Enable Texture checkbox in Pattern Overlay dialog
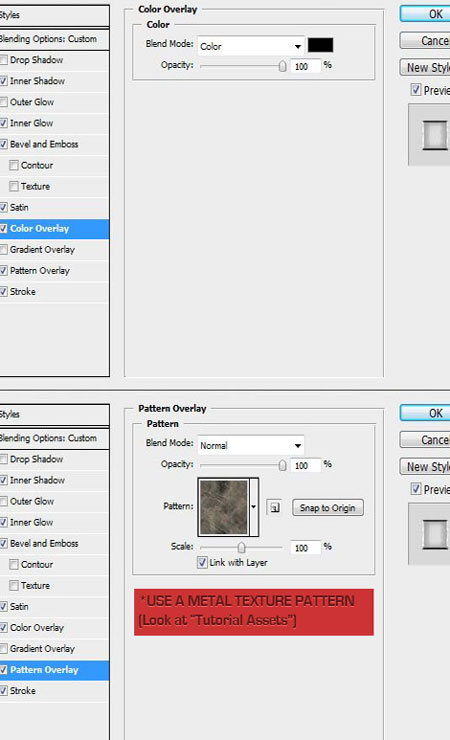Viewport: 450px width, 740px height. coord(14,586)
